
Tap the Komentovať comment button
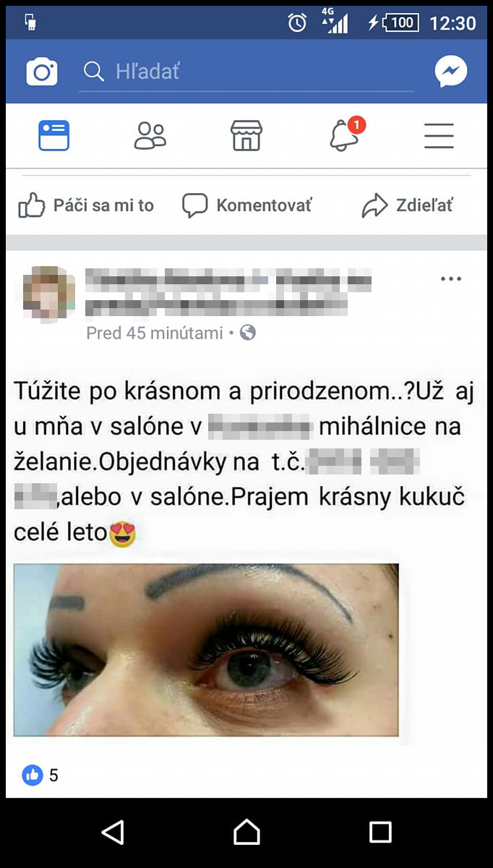coord(246,205)
